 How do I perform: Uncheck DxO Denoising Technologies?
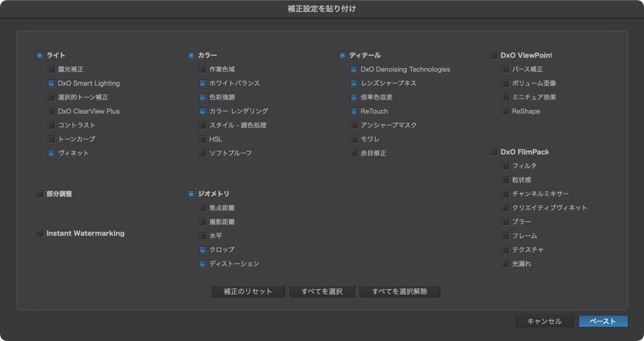354,69
